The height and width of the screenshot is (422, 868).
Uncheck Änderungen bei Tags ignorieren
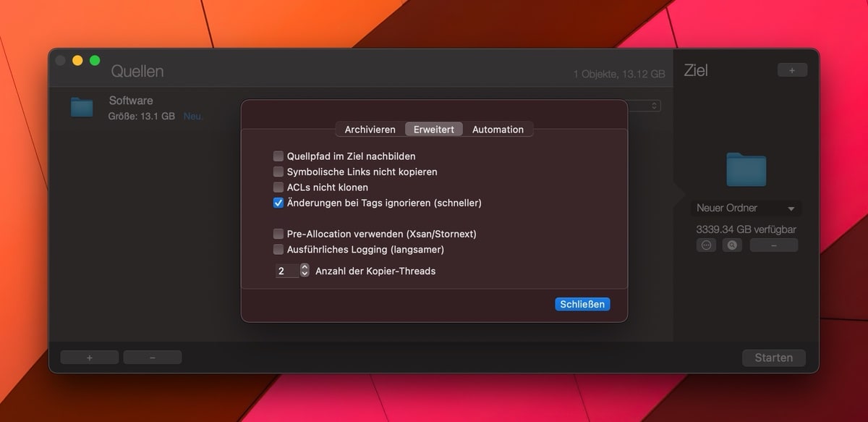point(278,203)
